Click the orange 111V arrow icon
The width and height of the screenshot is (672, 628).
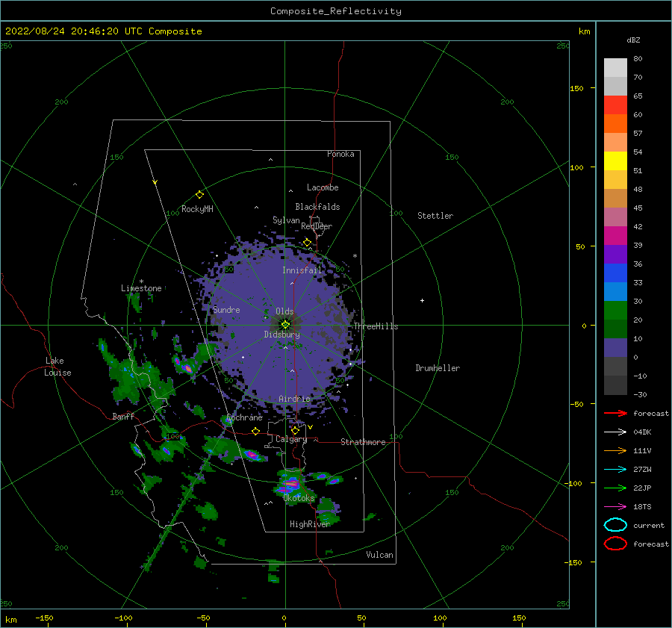tap(615, 450)
